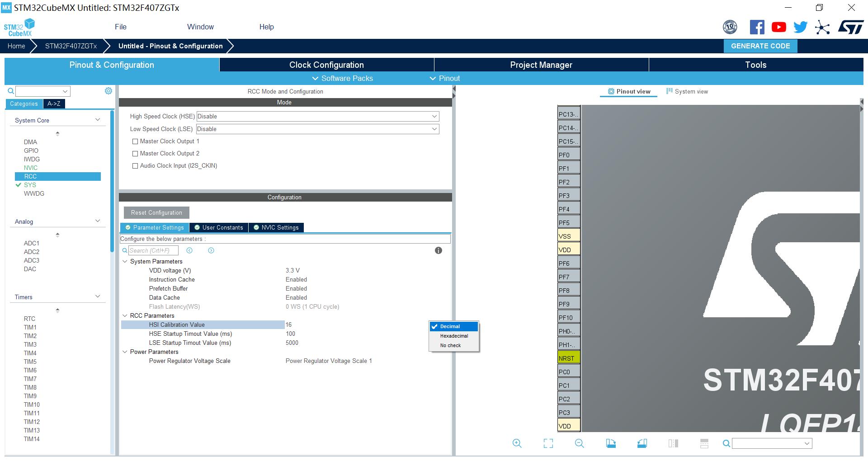
Task: Click the NRST pin on chip
Action: (569, 358)
